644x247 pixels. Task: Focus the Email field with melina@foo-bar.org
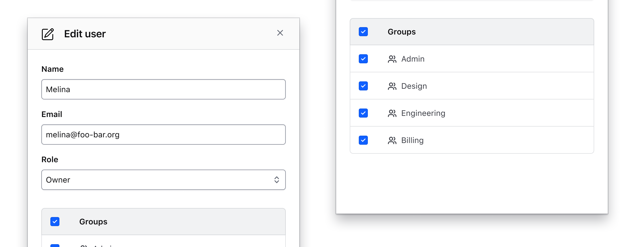(163, 135)
